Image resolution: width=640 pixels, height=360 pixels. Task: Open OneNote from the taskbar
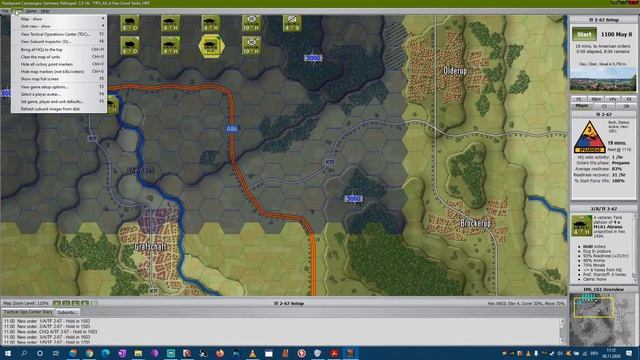point(122,353)
